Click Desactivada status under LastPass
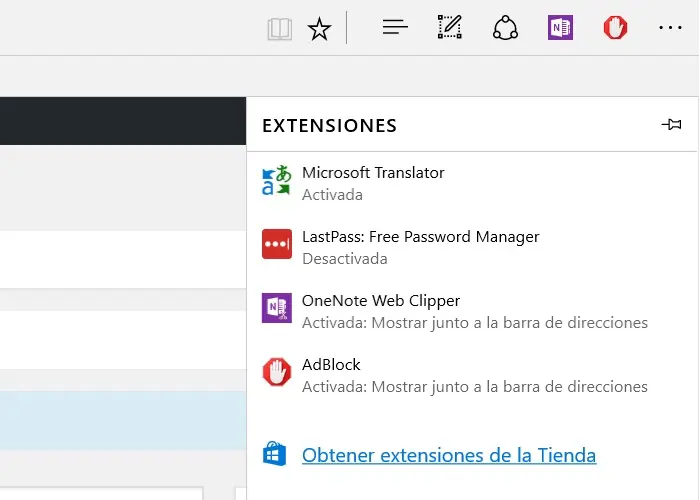Viewport: 700px width, 500px height. pos(345,259)
